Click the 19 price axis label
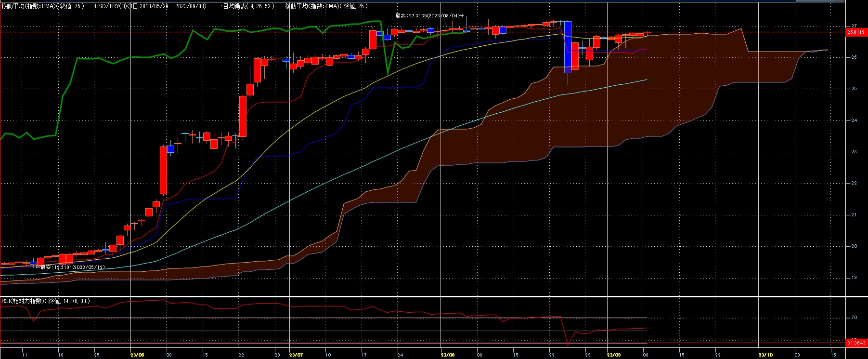This screenshot has width=868, height=359. pyautogui.click(x=854, y=278)
